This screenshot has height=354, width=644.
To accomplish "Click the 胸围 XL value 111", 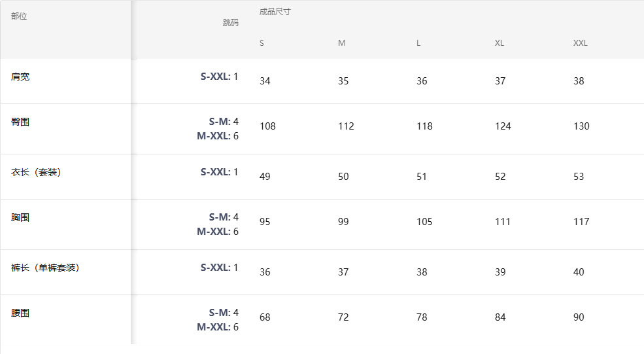I will pyautogui.click(x=503, y=222).
